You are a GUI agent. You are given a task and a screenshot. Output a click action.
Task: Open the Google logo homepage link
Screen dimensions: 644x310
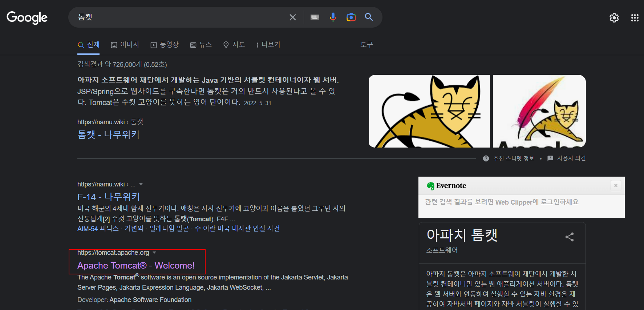tap(27, 17)
